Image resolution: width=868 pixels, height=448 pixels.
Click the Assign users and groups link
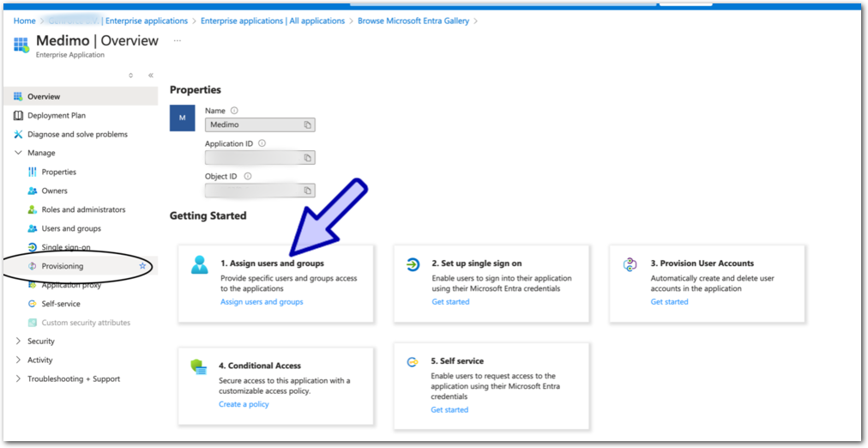pyautogui.click(x=262, y=302)
